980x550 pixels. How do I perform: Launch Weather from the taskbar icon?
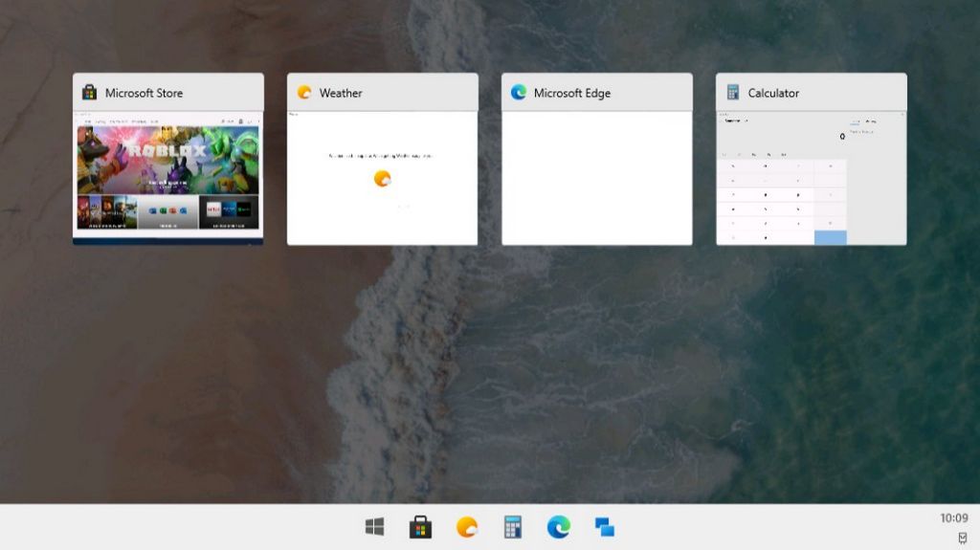click(466, 527)
